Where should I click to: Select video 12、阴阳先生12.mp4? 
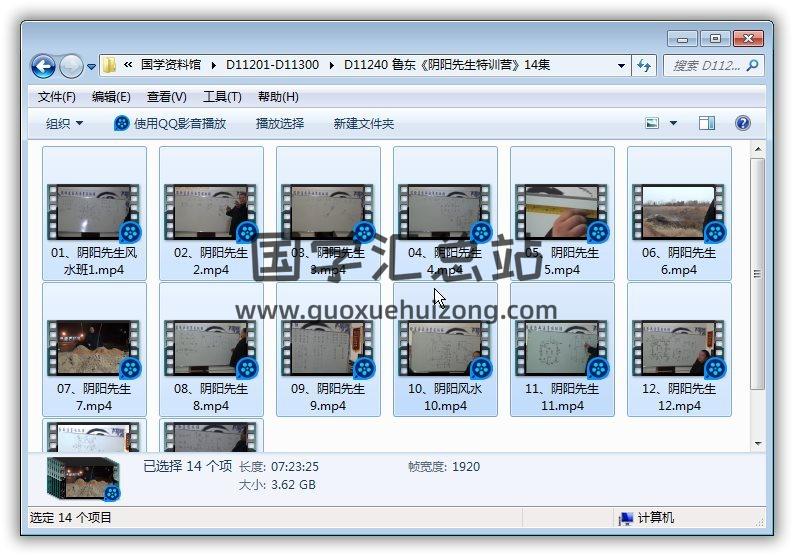click(679, 350)
